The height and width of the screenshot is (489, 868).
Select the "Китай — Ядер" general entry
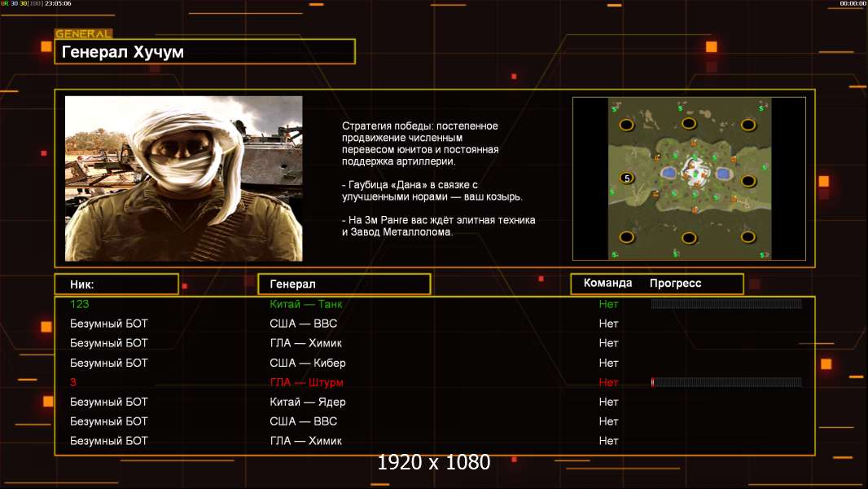[307, 402]
